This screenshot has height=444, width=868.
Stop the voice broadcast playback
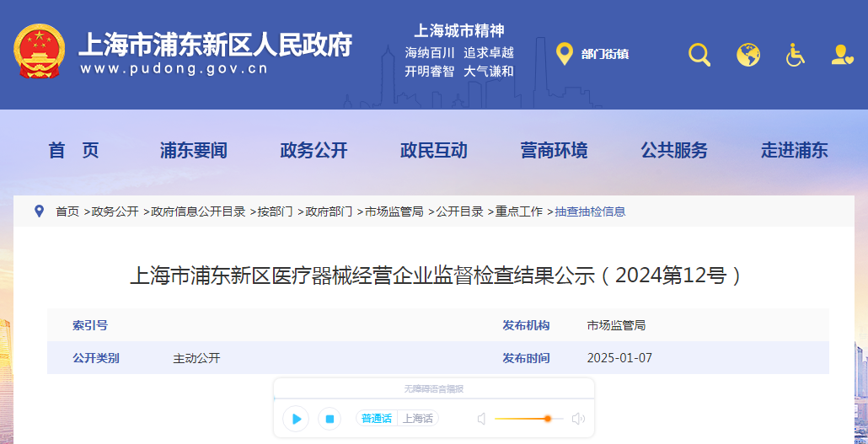click(x=330, y=419)
